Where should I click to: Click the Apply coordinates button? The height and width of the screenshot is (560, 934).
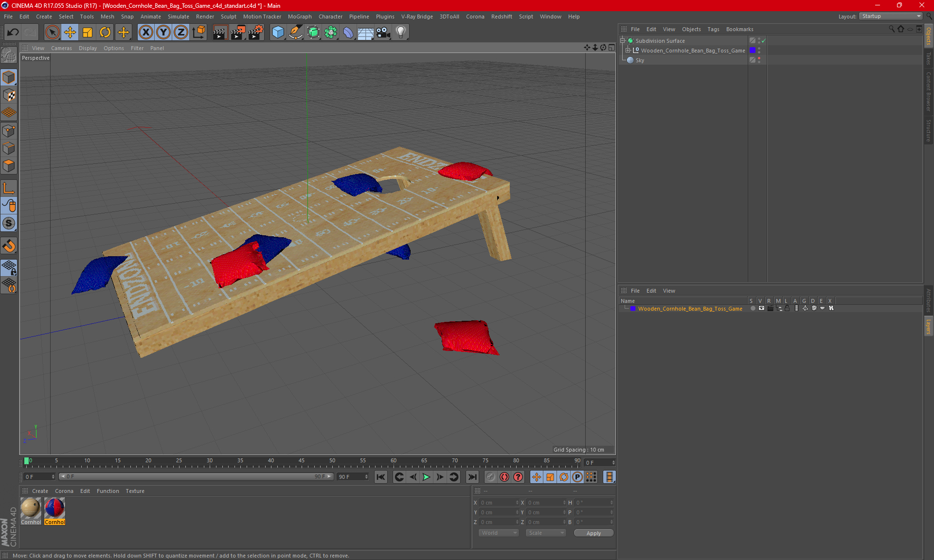tap(593, 533)
